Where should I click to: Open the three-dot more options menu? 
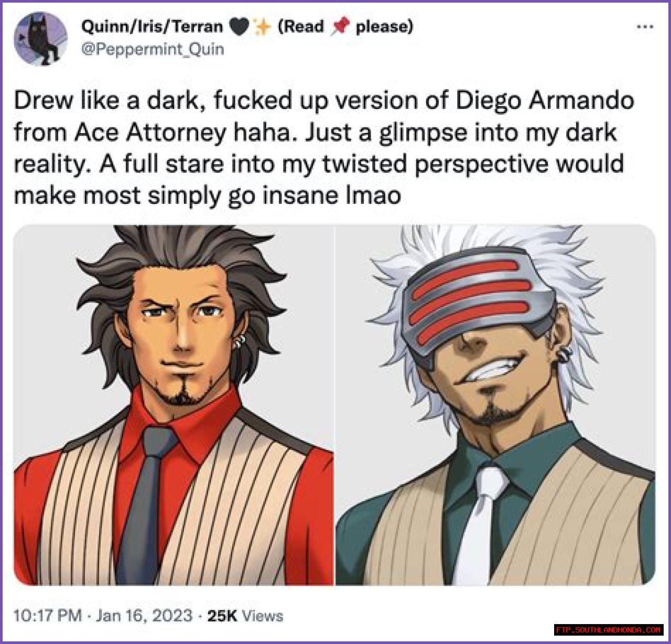[644, 27]
